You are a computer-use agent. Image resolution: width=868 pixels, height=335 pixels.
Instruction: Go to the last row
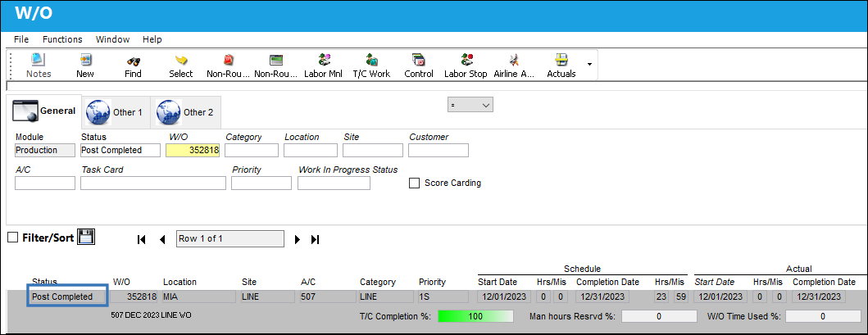[316, 239]
